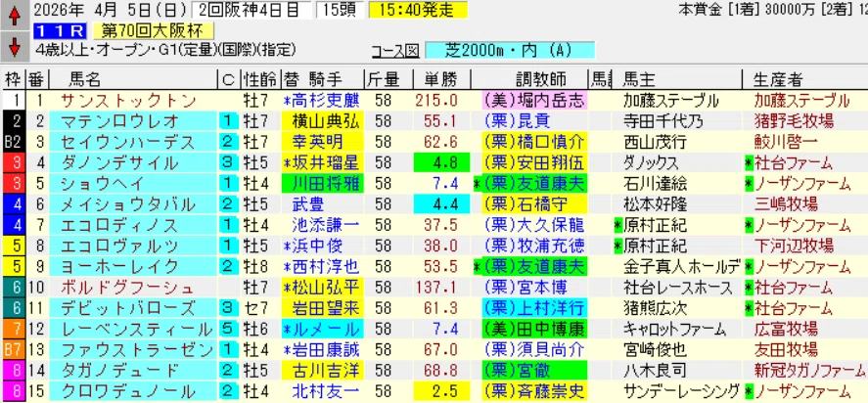Click jockey 坂井瑠星
Viewport: 868px width, 403px height.
(326, 163)
